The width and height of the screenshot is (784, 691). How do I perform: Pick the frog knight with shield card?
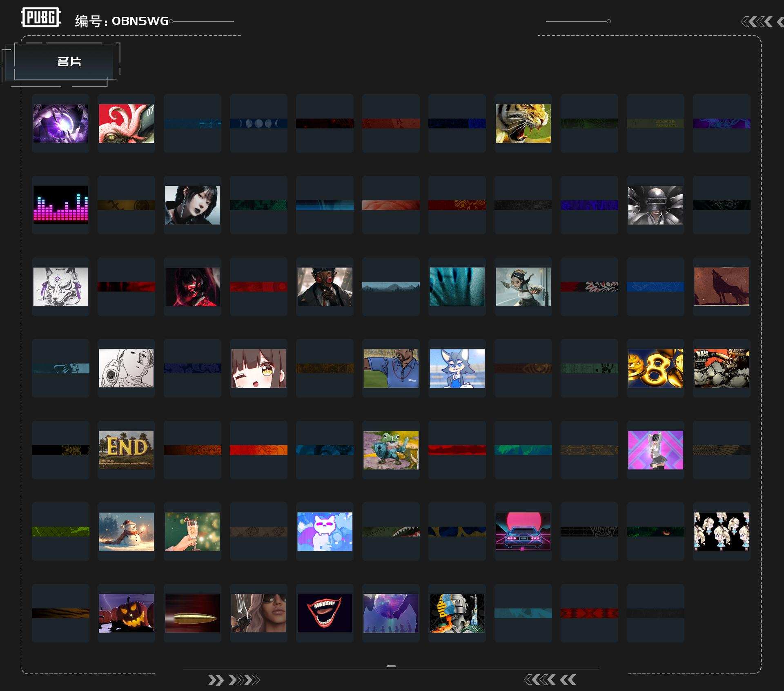click(391, 450)
